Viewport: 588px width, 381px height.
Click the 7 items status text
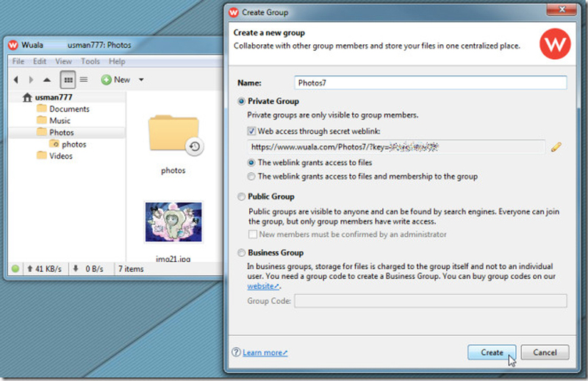coord(131,268)
